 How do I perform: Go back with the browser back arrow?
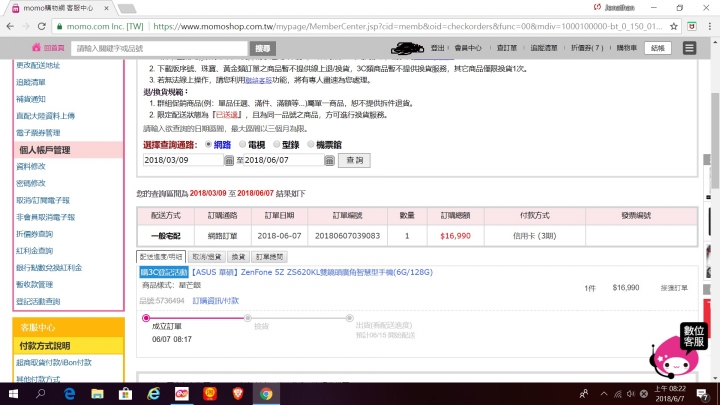click(x=10, y=27)
